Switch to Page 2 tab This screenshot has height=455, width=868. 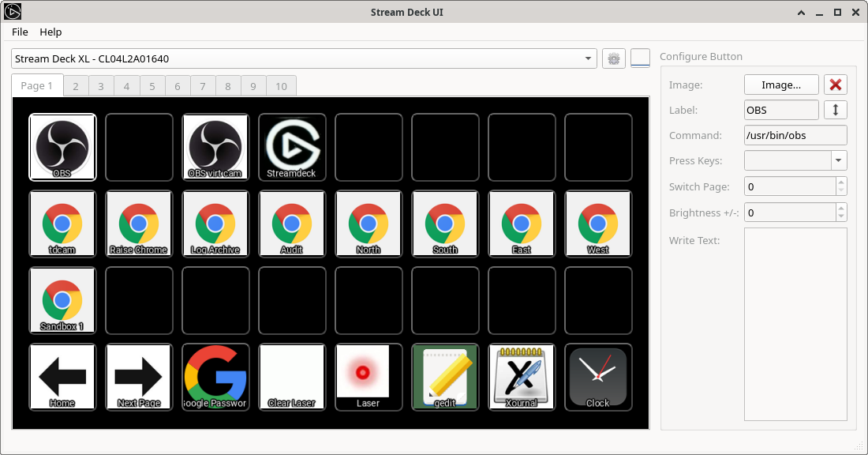(x=76, y=85)
